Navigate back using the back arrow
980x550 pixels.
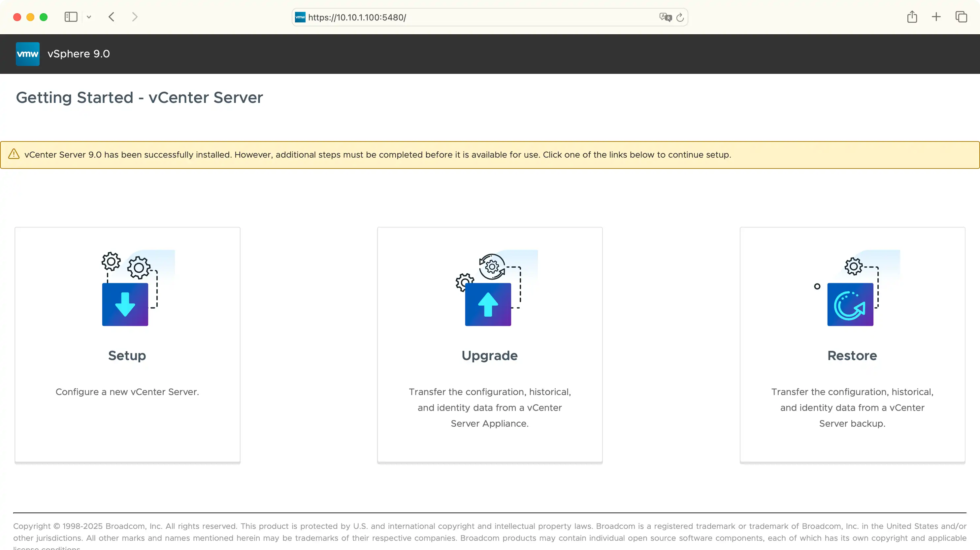pos(112,17)
